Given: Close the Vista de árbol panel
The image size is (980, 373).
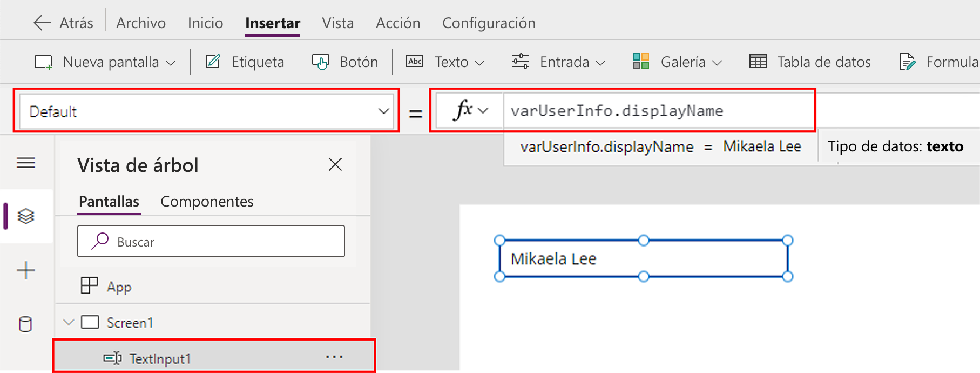Looking at the screenshot, I should point(335,164).
